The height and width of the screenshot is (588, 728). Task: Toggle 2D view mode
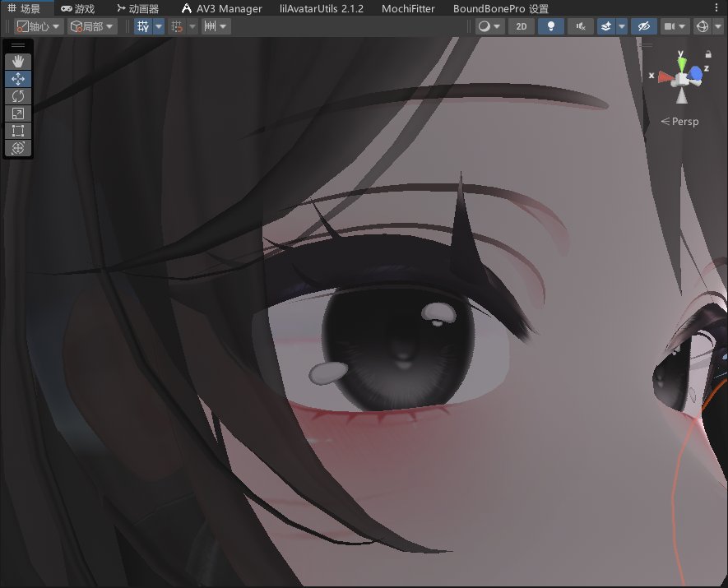click(x=522, y=26)
